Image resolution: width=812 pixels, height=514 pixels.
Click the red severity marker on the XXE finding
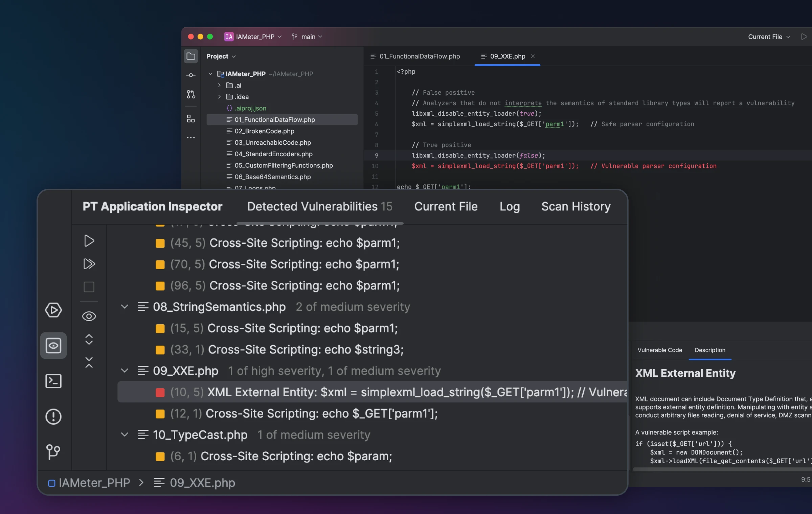click(160, 392)
